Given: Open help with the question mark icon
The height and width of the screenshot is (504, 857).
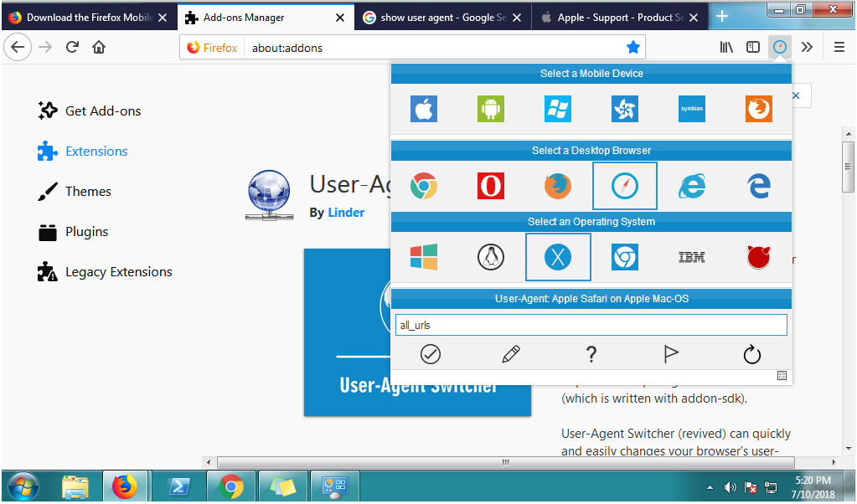Looking at the screenshot, I should 591,354.
